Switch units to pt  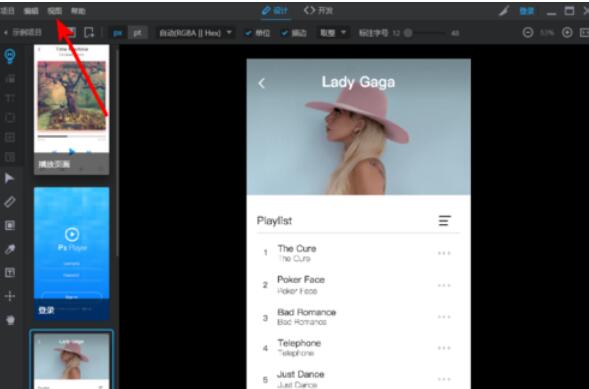tap(137, 33)
